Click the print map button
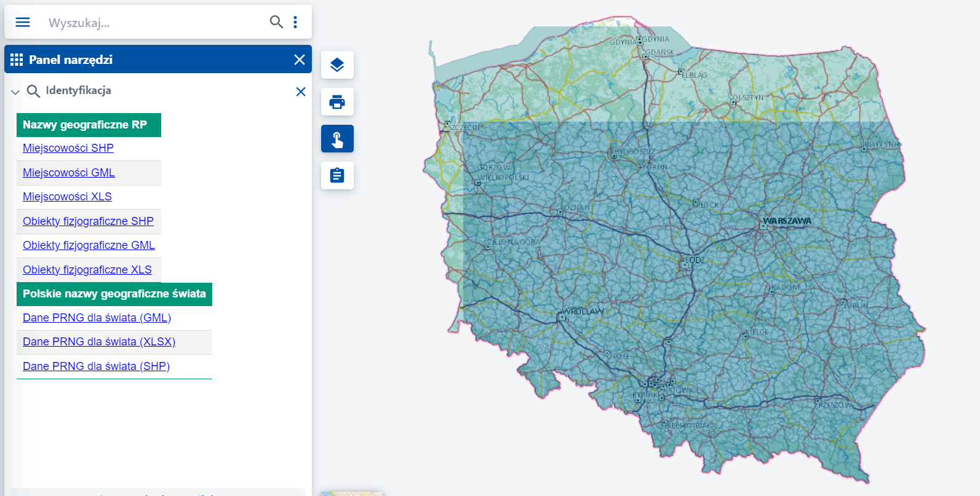The height and width of the screenshot is (496, 980). pyautogui.click(x=337, y=102)
